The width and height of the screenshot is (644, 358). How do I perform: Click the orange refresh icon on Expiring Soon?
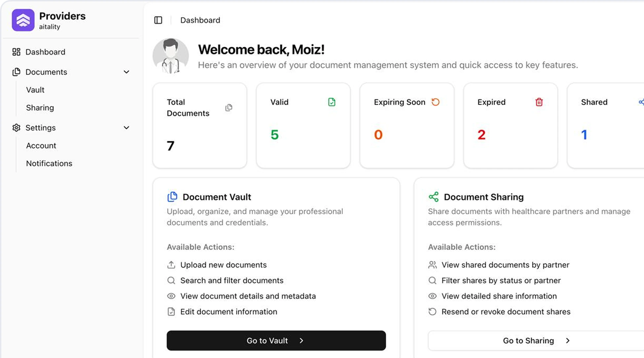pyautogui.click(x=435, y=102)
